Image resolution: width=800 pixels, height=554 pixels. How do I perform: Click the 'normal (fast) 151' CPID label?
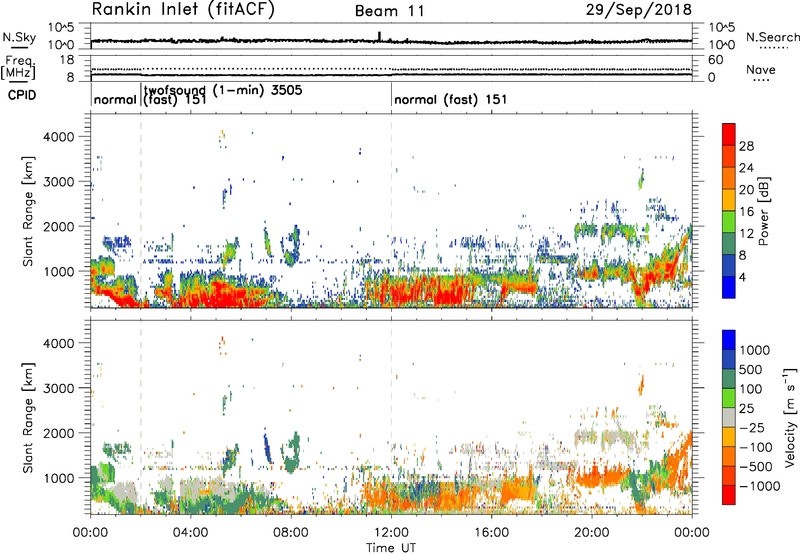[451, 99]
